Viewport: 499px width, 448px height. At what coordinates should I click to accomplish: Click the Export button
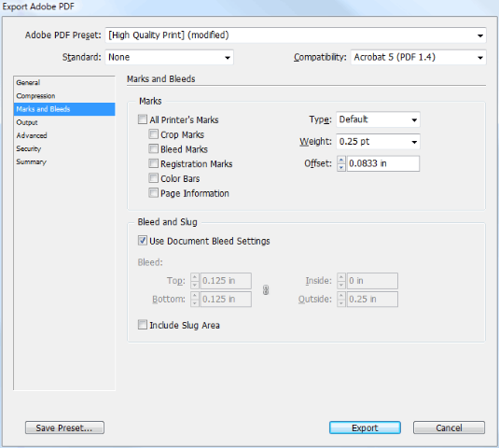coord(365,427)
